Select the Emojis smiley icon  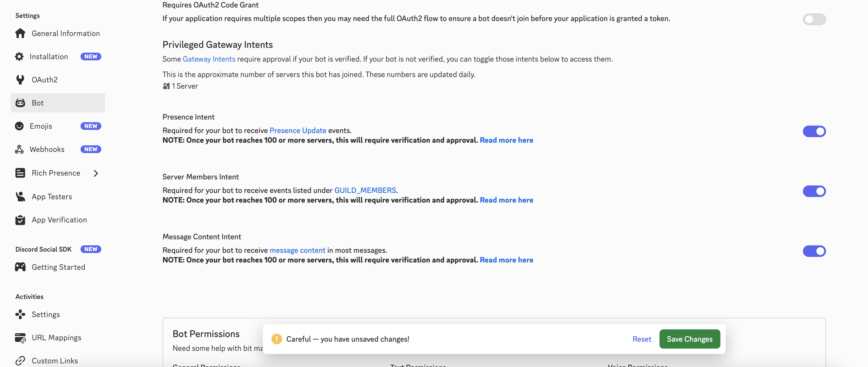click(x=20, y=126)
